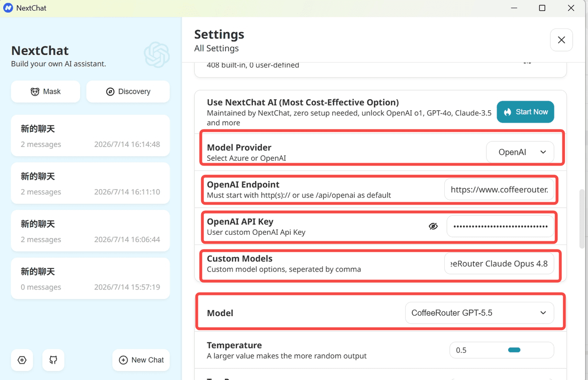
Task: Close the Settings panel with X
Action: 561,40
